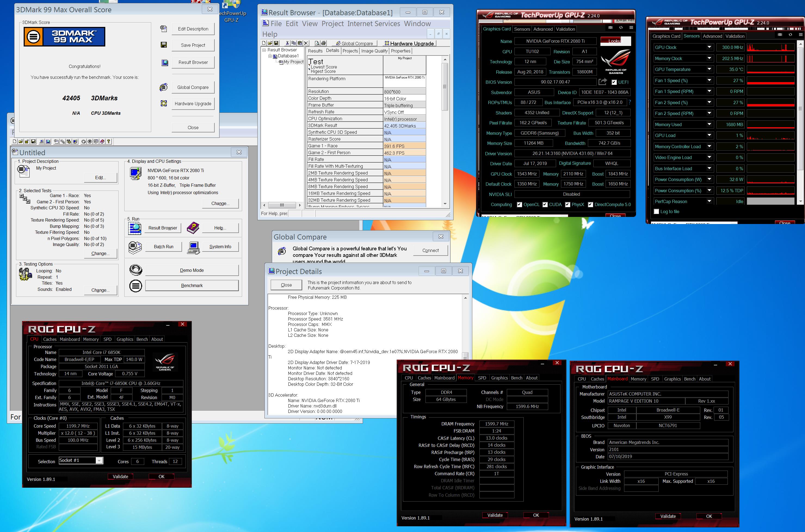Click the Save Project floppy icon in score dialog

[164, 45]
